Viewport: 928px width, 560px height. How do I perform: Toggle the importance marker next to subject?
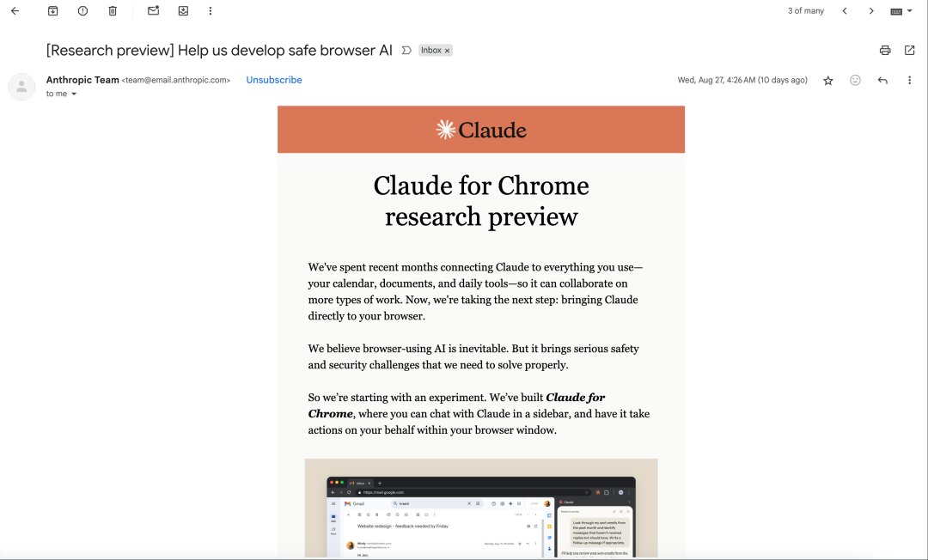pyautogui.click(x=406, y=51)
